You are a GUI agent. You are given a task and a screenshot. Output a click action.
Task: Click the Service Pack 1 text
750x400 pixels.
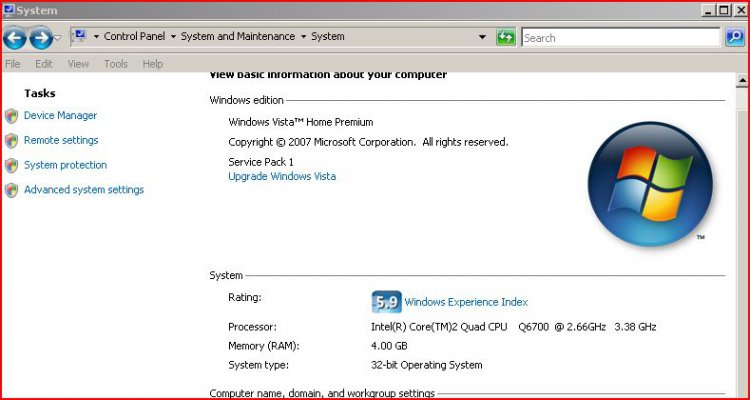tap(261, 162)
